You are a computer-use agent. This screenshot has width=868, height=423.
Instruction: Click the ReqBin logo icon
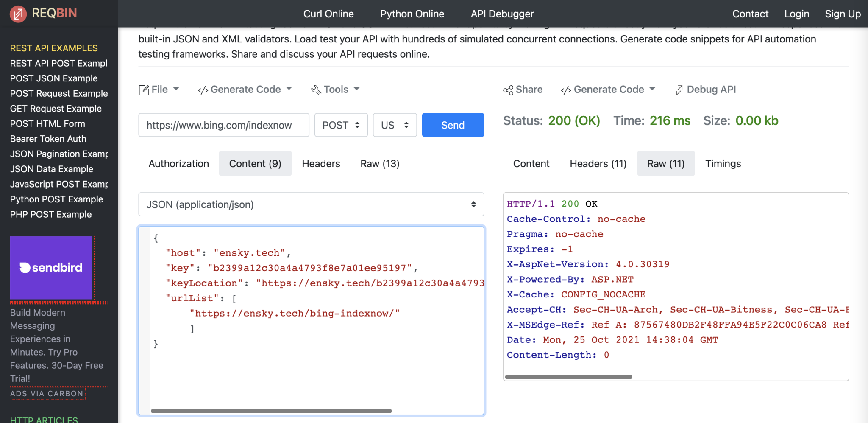[18, 14]
